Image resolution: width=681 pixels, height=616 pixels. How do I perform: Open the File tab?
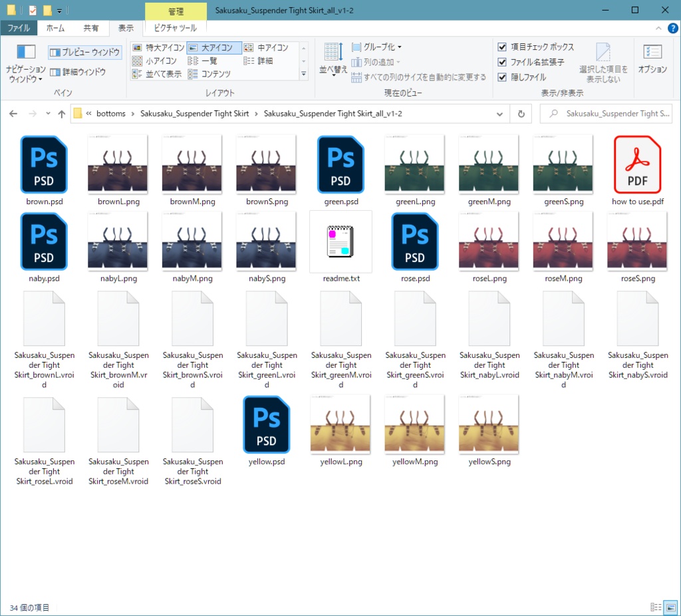19,28
